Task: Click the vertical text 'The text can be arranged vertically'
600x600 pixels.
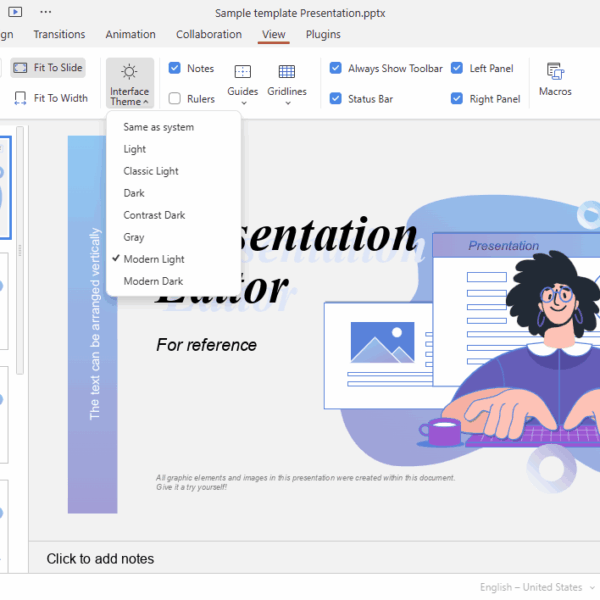Action: (95, 324)
